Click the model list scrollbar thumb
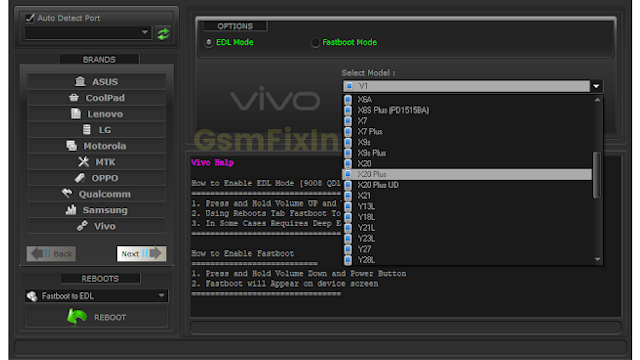 (x=597, y=175)
